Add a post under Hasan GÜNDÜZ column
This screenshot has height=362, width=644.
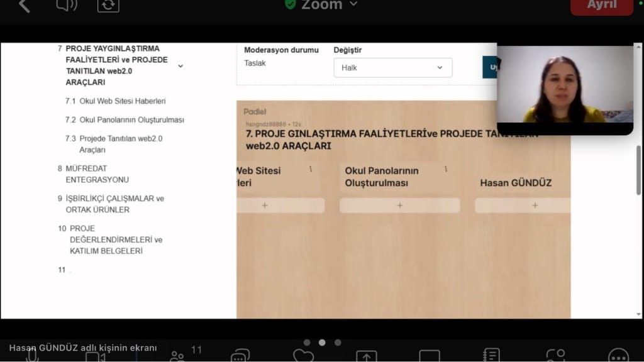tap(534, 206)
